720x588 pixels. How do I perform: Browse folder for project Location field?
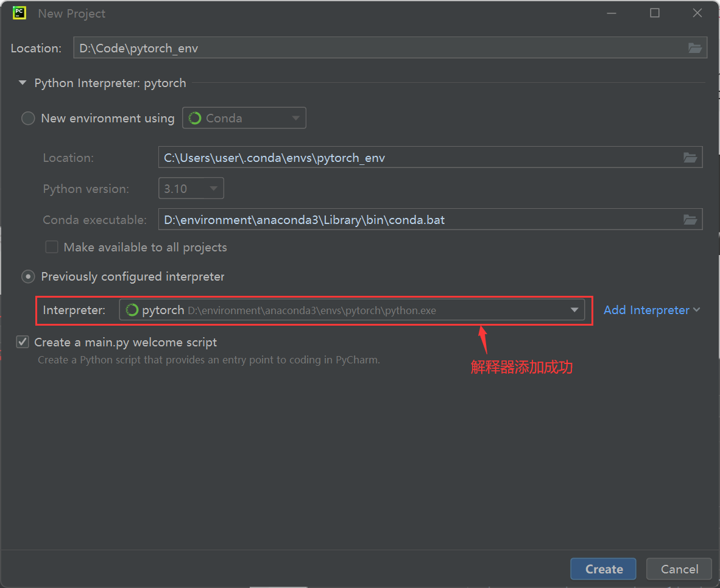point(695,48)
